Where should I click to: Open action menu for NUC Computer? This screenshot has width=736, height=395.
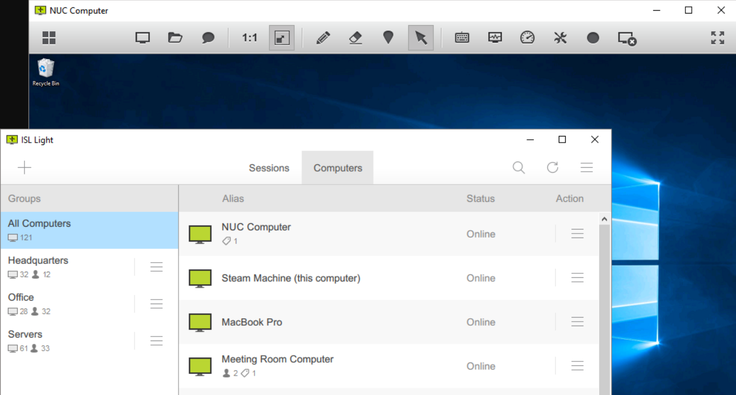[577, 234]
